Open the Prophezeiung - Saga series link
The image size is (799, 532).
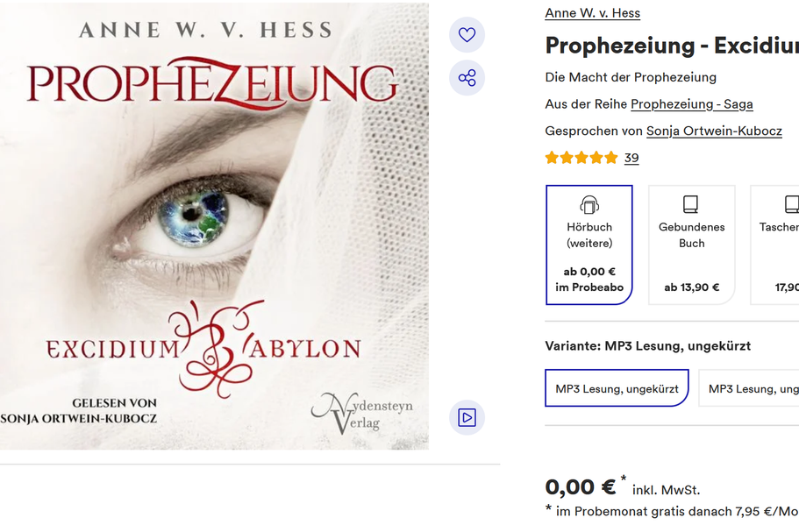(691, 104)
